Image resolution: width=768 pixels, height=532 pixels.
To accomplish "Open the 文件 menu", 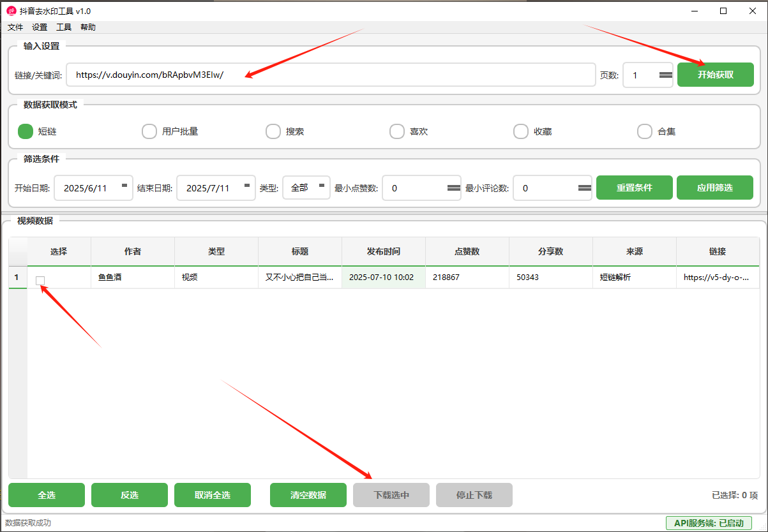I will point(15,27).
